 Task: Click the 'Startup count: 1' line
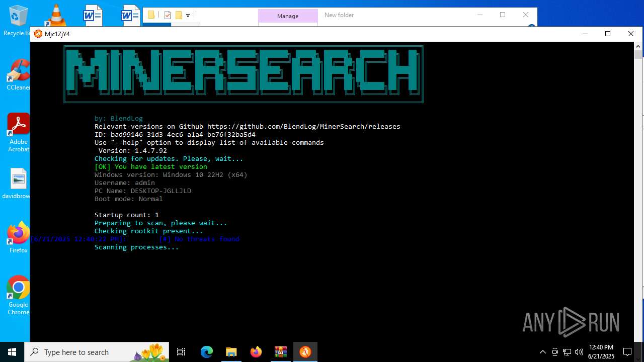coord(127,215)
